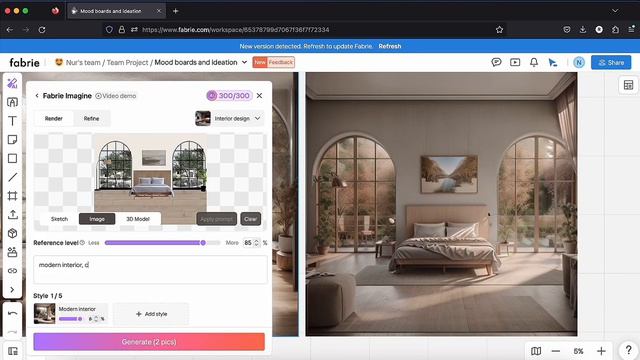Open the Upload tool
The image size is (640, 360).
point(12,214)
